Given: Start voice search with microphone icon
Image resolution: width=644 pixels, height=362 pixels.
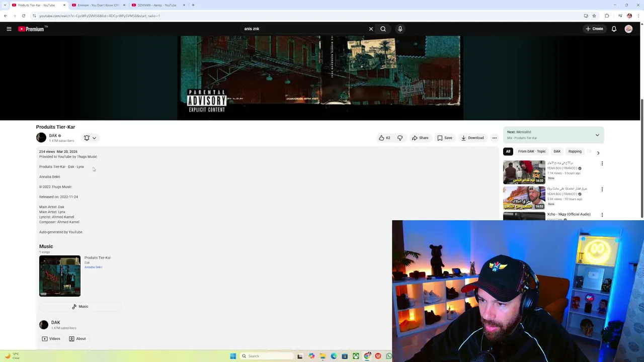Looking at the screenshot, I should (400, 29).
